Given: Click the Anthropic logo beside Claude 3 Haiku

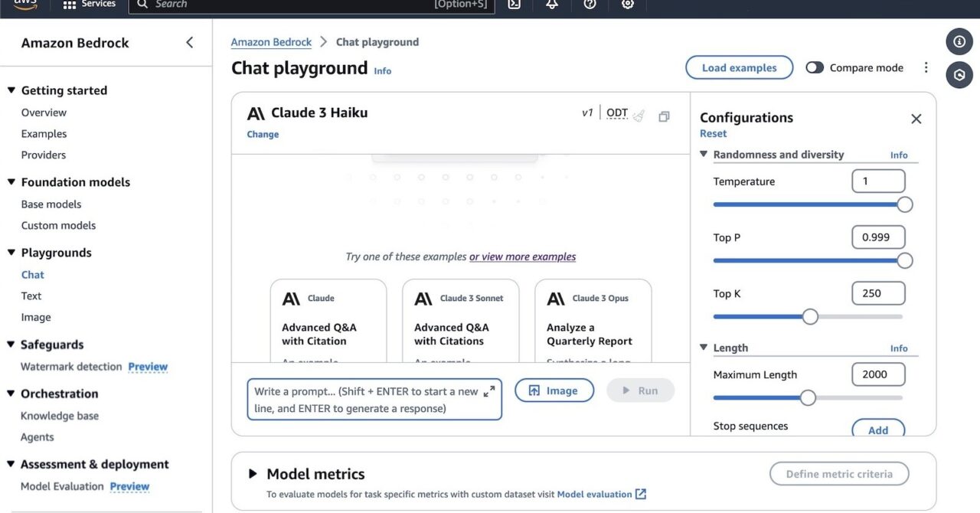Looking at the screenshot, I should point(256,113).
